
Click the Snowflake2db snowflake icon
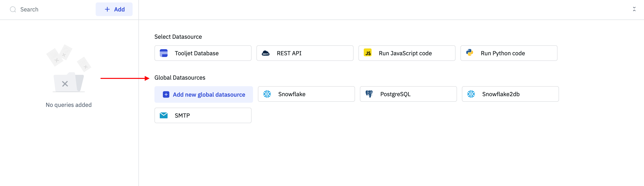[471, 94]
